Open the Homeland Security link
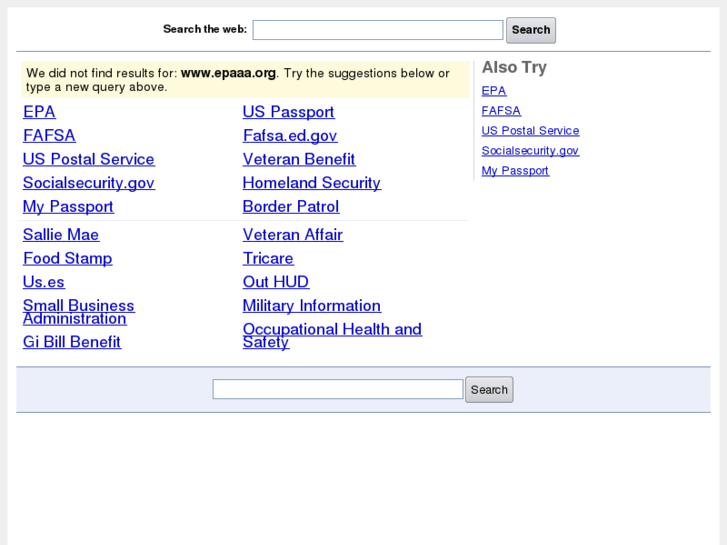This screenshot has width=727, height=545. tap(311, 183)
